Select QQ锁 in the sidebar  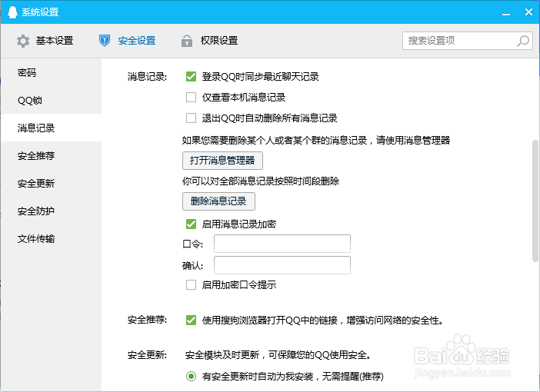52,100
